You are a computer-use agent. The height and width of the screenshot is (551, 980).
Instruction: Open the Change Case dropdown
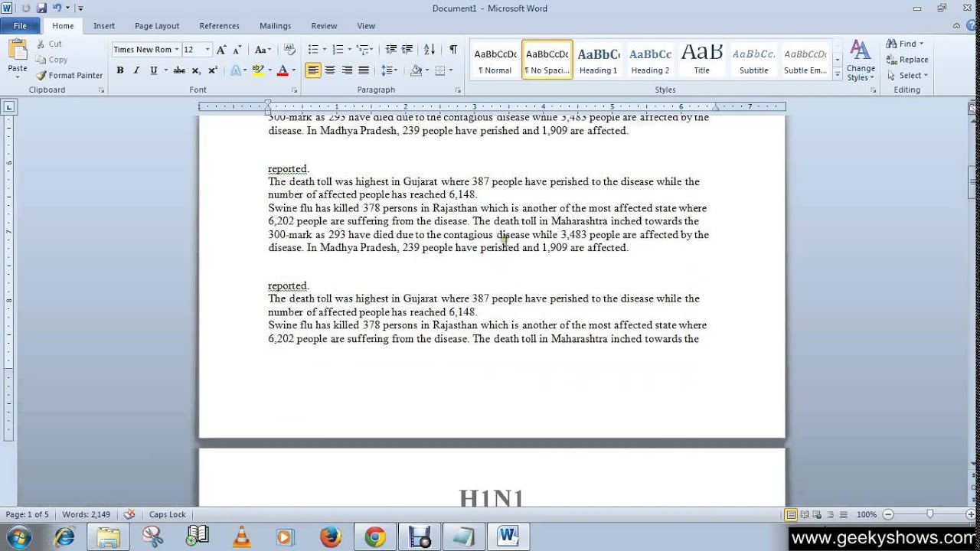pos(263,50)
